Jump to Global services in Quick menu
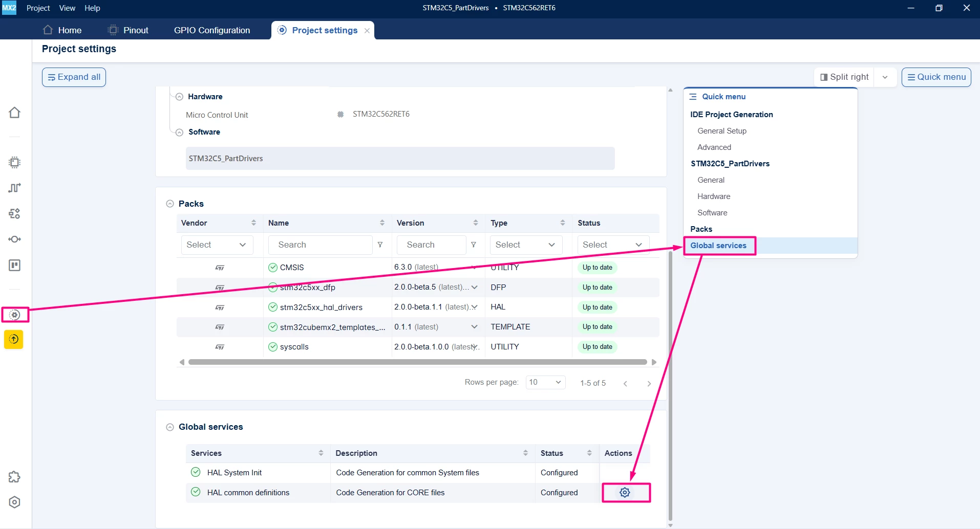 pyautogui.click(x=718, y=246)
